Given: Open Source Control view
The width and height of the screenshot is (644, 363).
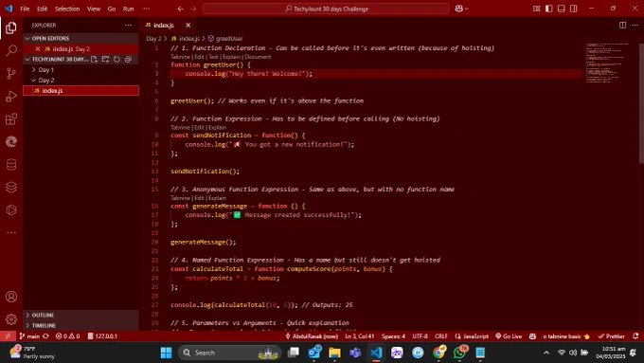Looking at the screenshot, I should [11, 74].
